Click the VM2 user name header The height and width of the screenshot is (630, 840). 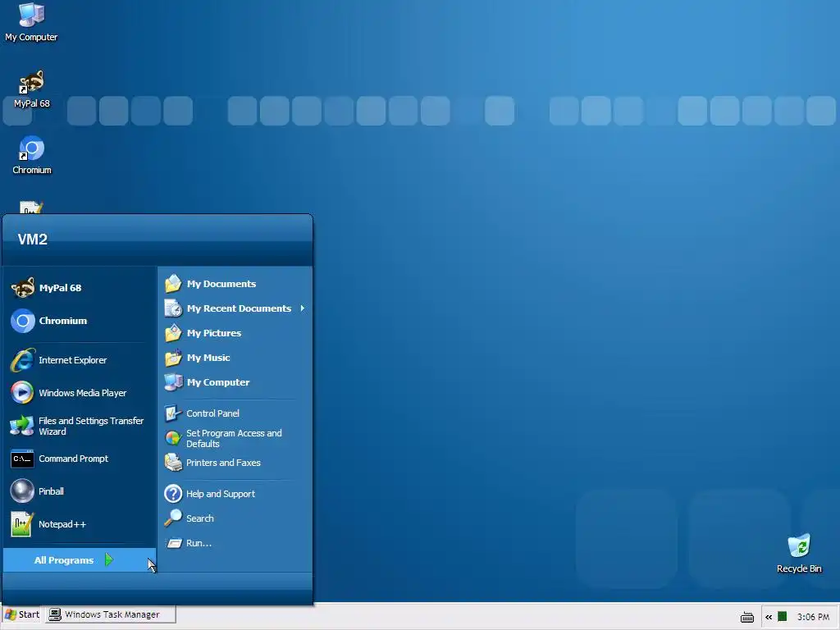(x=33, y=239)
